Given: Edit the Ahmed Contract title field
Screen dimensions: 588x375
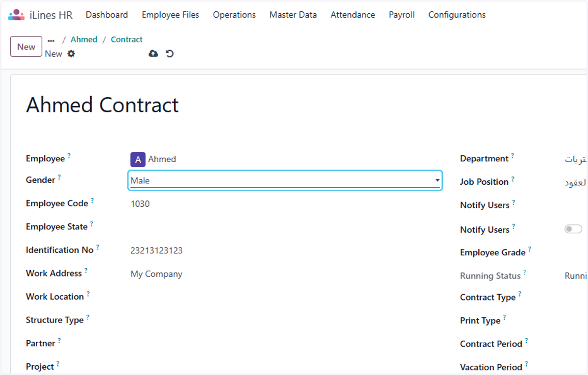Looking at the screenshot, I should tap(102, 105).
